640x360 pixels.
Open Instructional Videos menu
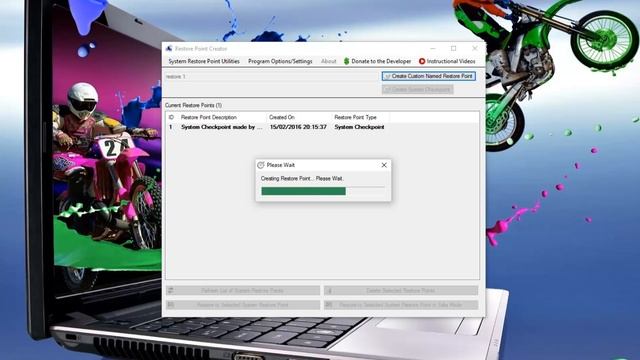pos(447,61)
